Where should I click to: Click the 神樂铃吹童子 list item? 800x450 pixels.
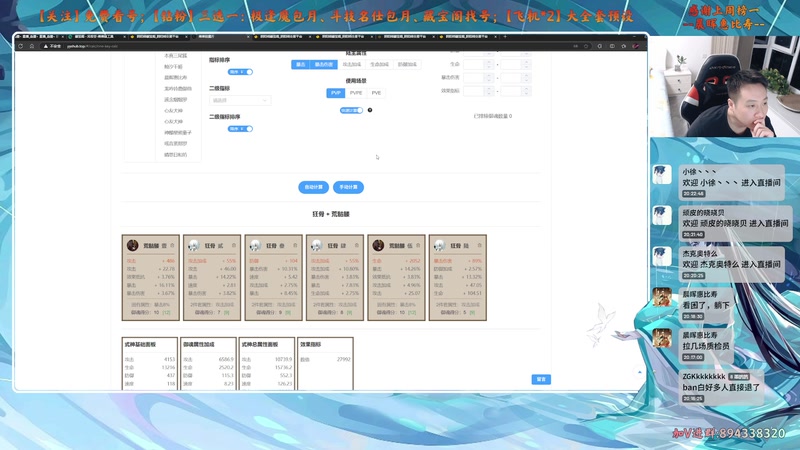[178, 133]
